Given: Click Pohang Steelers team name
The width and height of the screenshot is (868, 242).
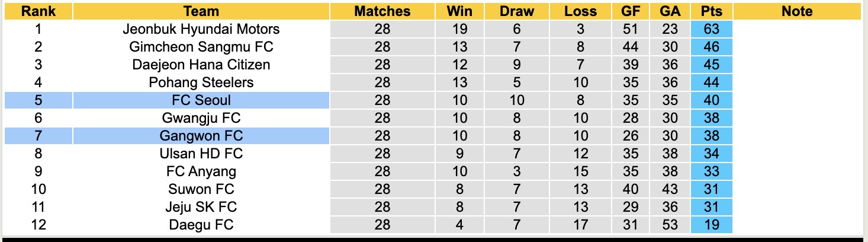Looking at the screenshot, I should (201, 82).
